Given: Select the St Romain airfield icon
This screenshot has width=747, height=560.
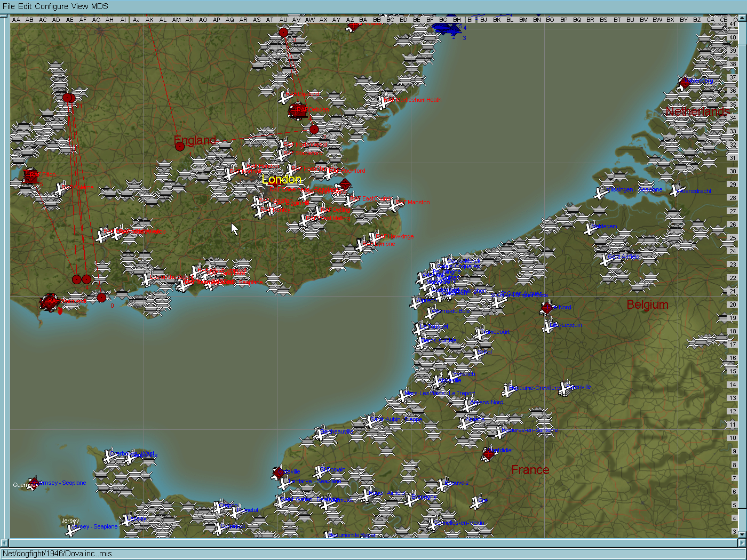Looking at the screenshot, I should [x=319, y=472].
